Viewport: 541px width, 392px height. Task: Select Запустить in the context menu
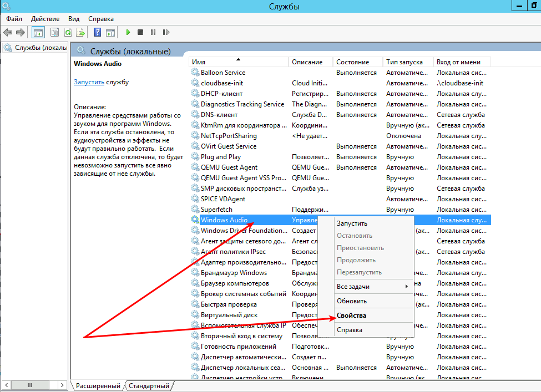coord(352,223)
